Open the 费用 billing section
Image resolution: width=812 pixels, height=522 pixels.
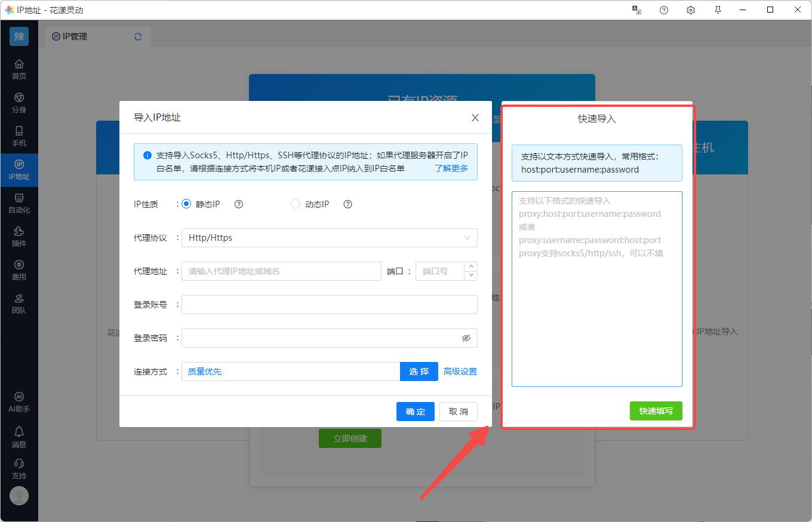[19, 270]
